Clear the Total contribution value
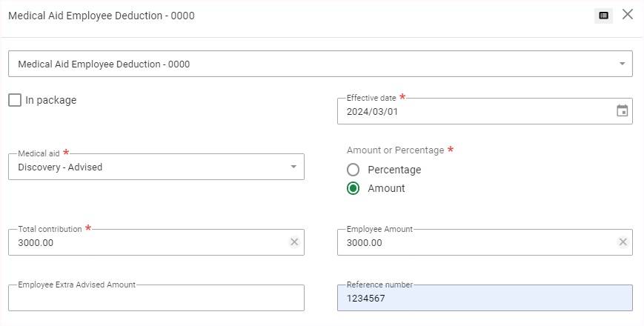This screenshot has width=644, height=326. click(294, 242)
